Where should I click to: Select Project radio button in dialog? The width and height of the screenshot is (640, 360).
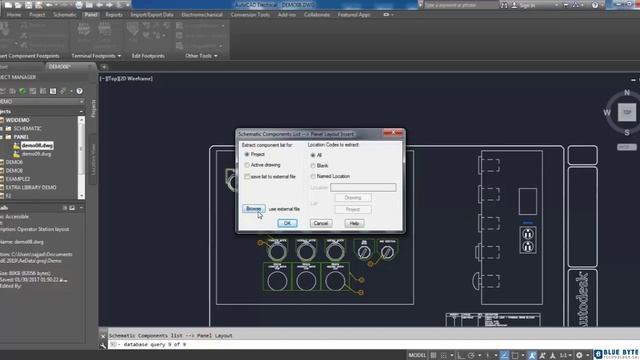tap(247, 154)
